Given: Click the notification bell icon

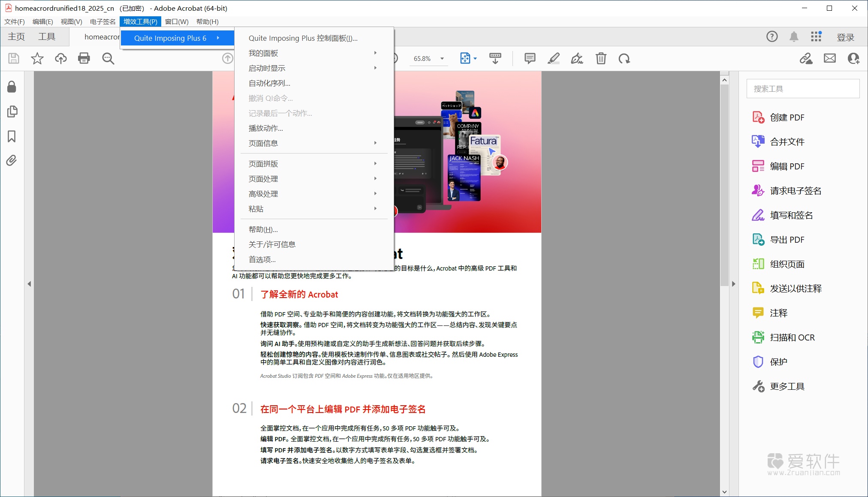Looking at the screenshot, I should click(794, 36).
